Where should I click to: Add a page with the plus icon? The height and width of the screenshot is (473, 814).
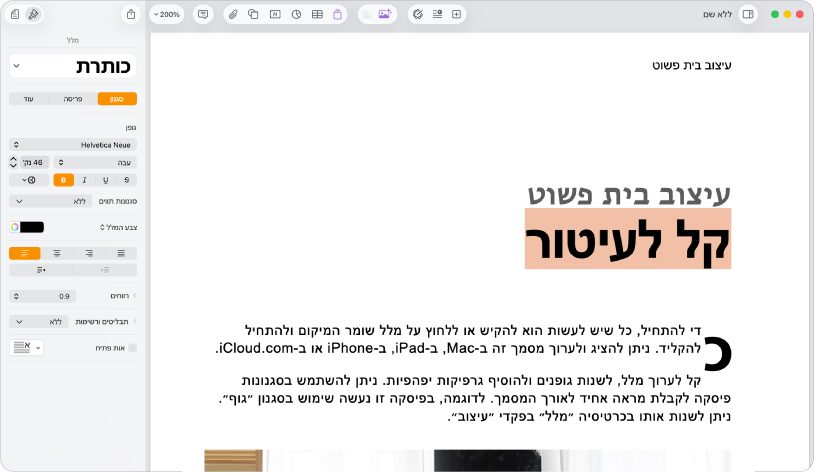tap(456, 15)
